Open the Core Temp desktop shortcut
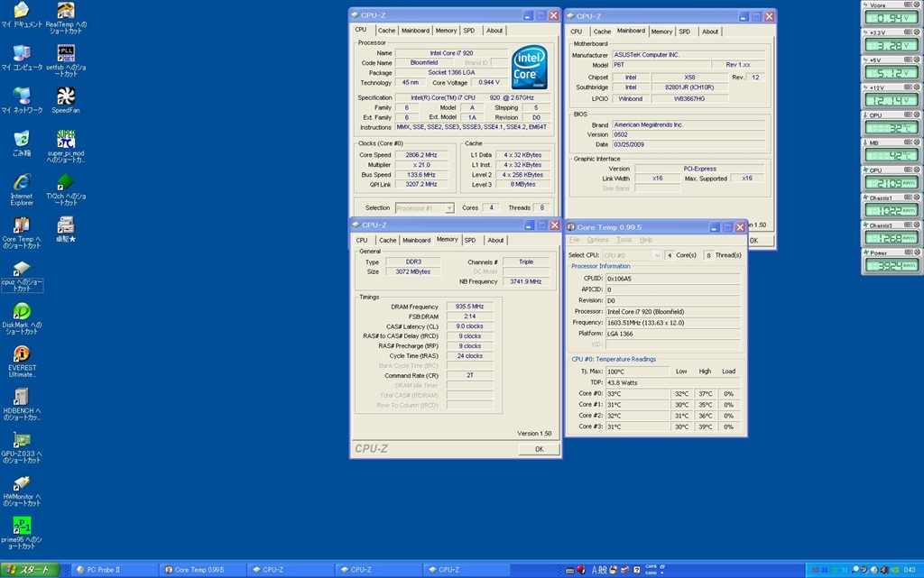Image resolution: width=924 pixels, height=578 pixels. click(22, 233)
